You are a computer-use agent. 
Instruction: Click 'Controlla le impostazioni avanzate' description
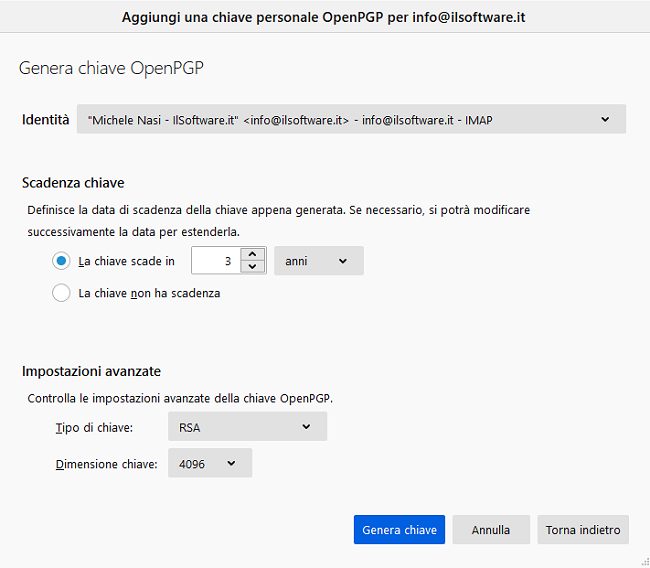coord(180,398)
